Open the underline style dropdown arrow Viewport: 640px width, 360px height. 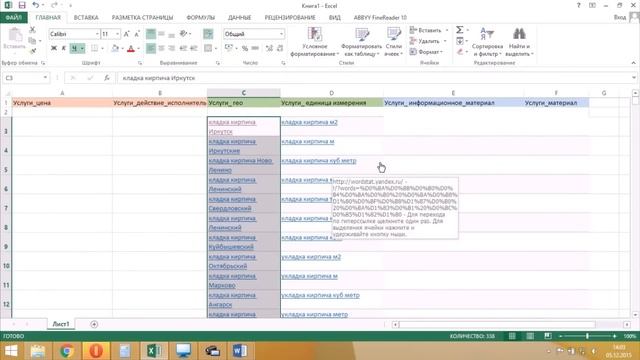pyautogui.click(x=82, y=48)
